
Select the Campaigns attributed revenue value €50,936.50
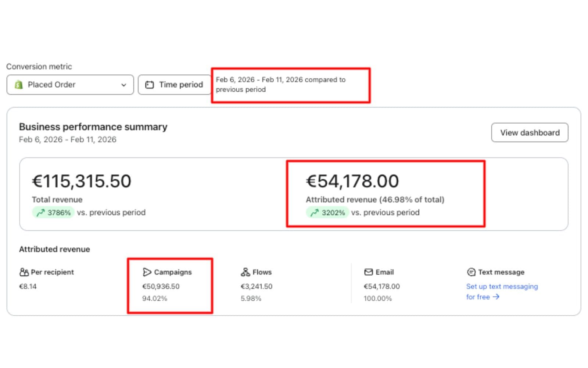pos(161,286)
